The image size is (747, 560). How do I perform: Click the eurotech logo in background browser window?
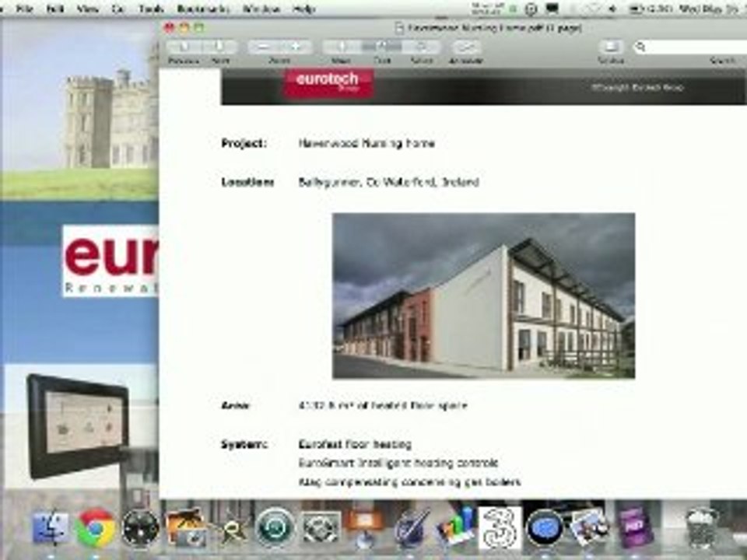click(110, 261)
